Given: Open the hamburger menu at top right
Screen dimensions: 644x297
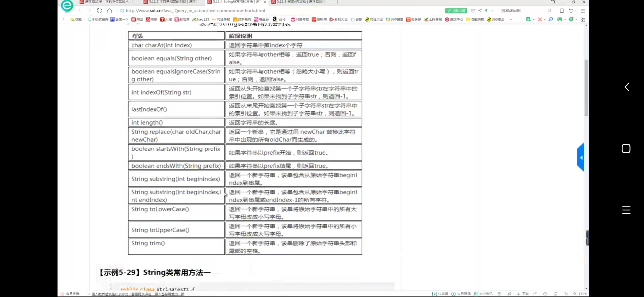Looking at the screenshot, I should point(583,11).
